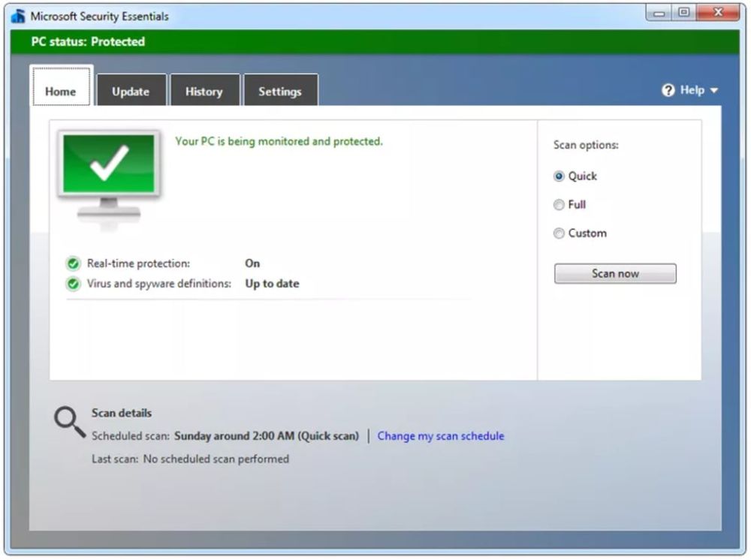Select the Home tab
This screenshot has height=560, width=751.
tap(60, 92)
